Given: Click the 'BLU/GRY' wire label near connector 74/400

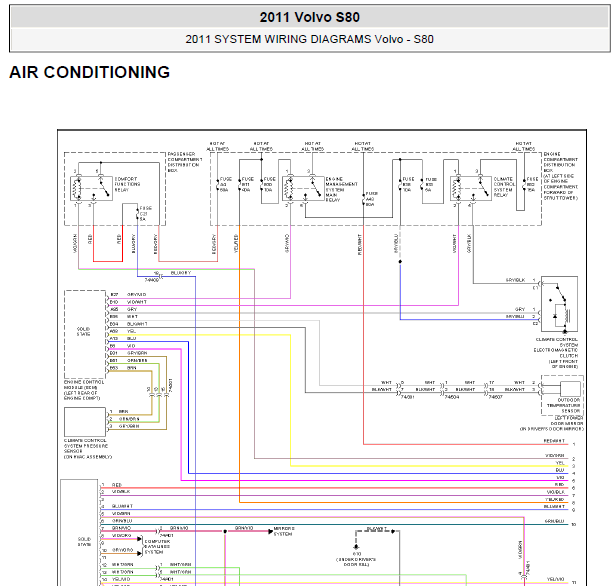Looking at the screenshot, I should click(181, 273).
